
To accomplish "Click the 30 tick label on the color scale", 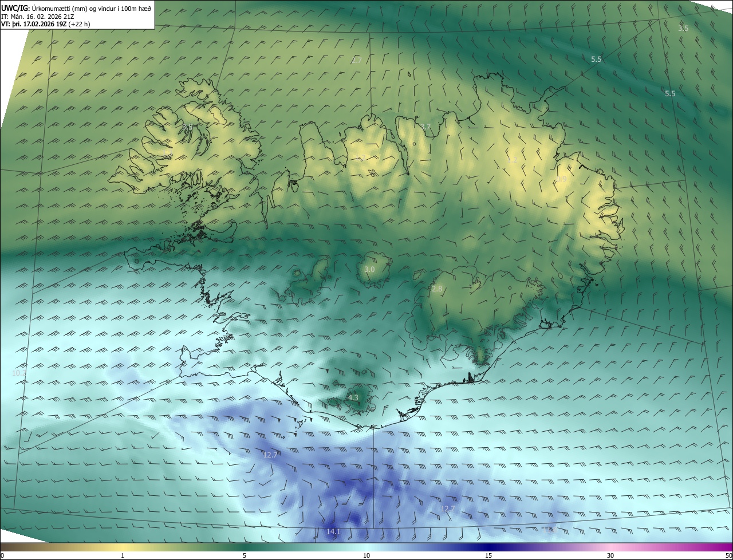I will coord(610,555).
